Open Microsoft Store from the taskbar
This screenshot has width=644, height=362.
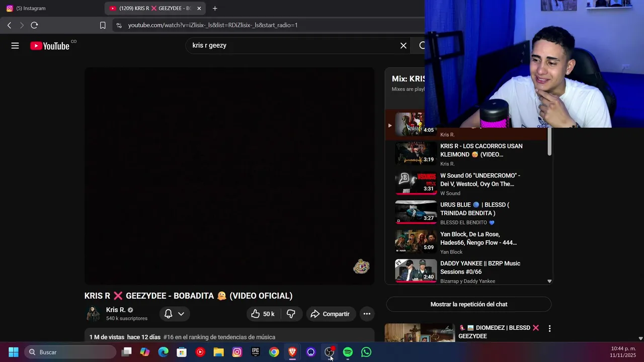182,352
